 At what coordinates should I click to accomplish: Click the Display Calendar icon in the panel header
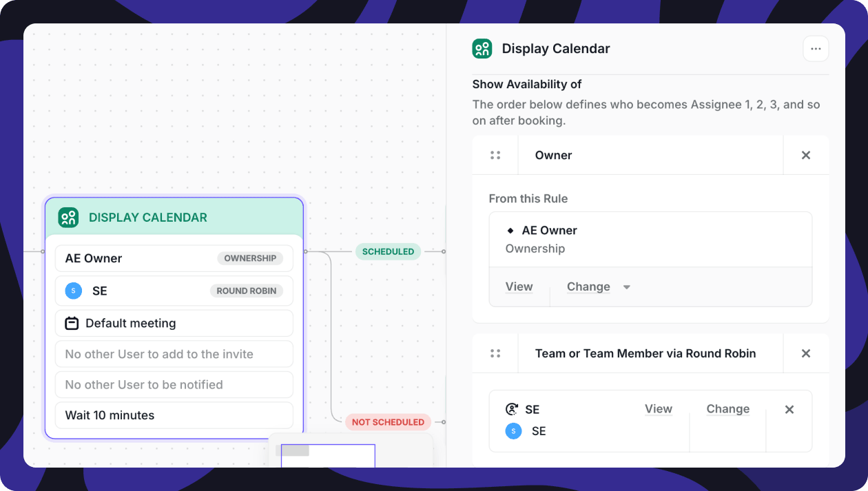click(x=482, y=48)
